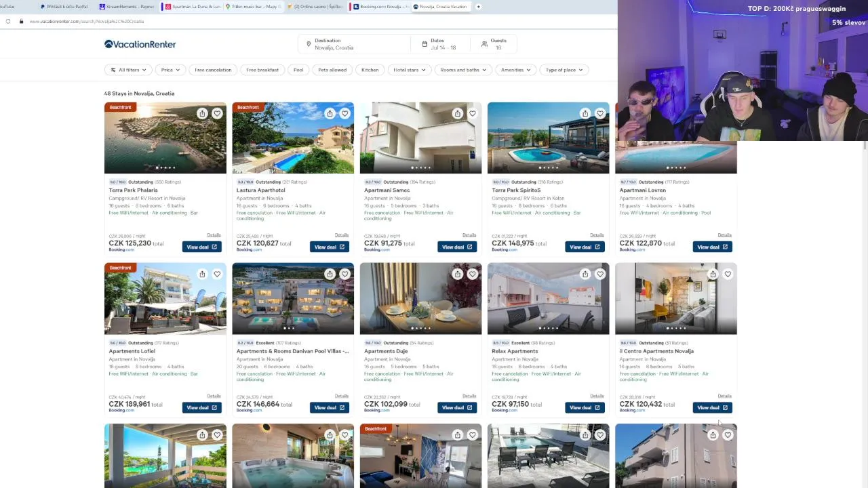Open the Lastura Aparthotel photo

click(x=293, y=138)
